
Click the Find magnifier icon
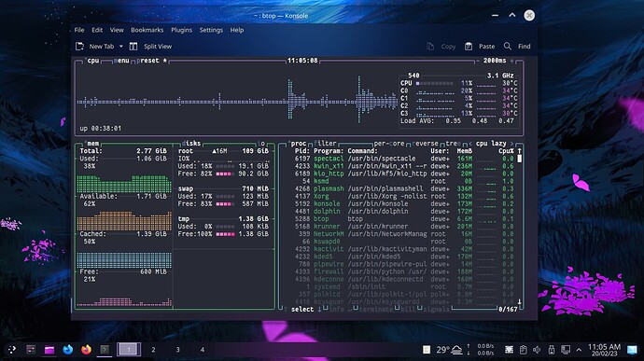[508, 47]
